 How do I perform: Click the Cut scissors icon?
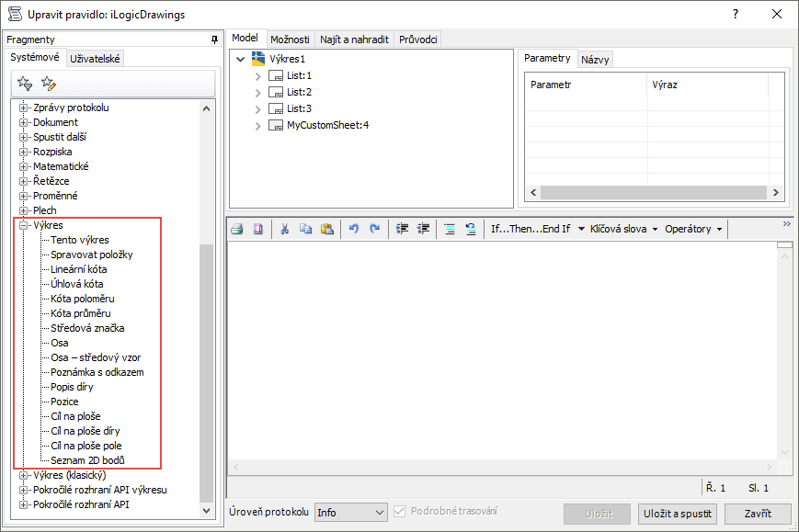(284, 229)
